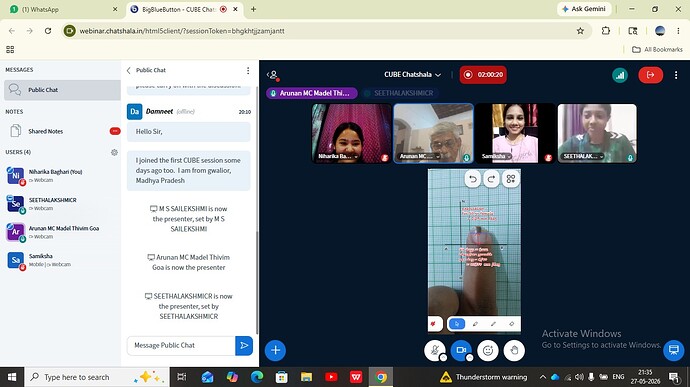Screen dimensions: 690x387
Task: Click the blue plus actions button
Action: click(x=275, y=350)
